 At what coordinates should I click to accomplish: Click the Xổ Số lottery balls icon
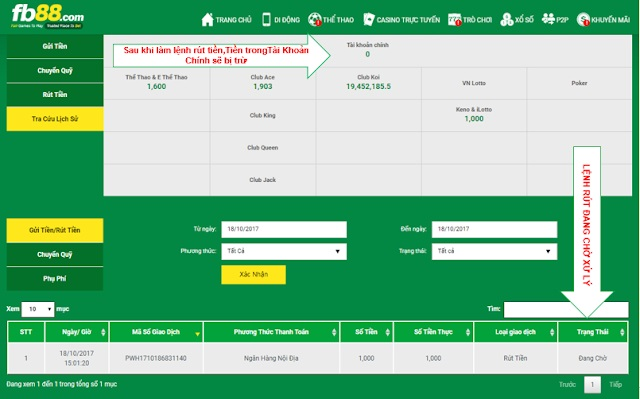point(507,20)
